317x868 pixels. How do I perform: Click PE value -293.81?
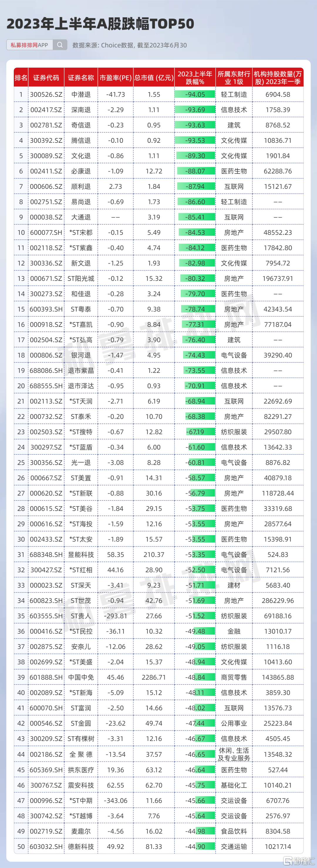pos(116,616)
